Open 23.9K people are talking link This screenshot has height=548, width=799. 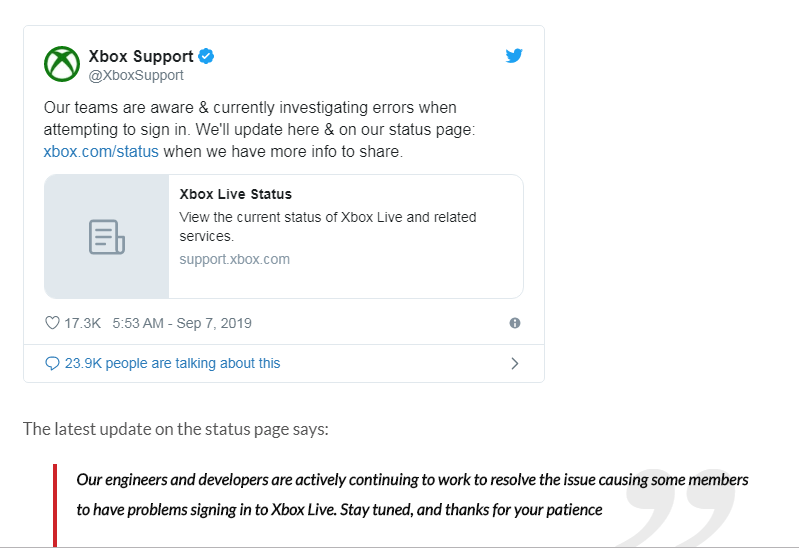(x=172, y=363)
